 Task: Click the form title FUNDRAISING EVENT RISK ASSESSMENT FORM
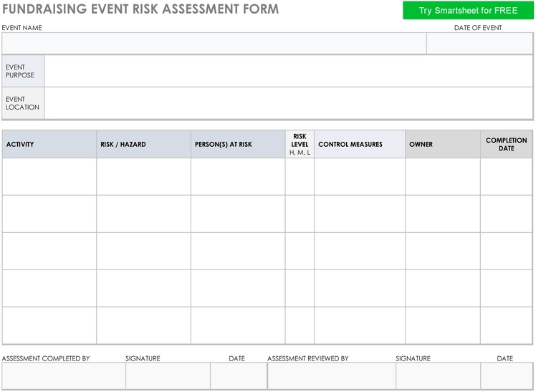(140, 9)
